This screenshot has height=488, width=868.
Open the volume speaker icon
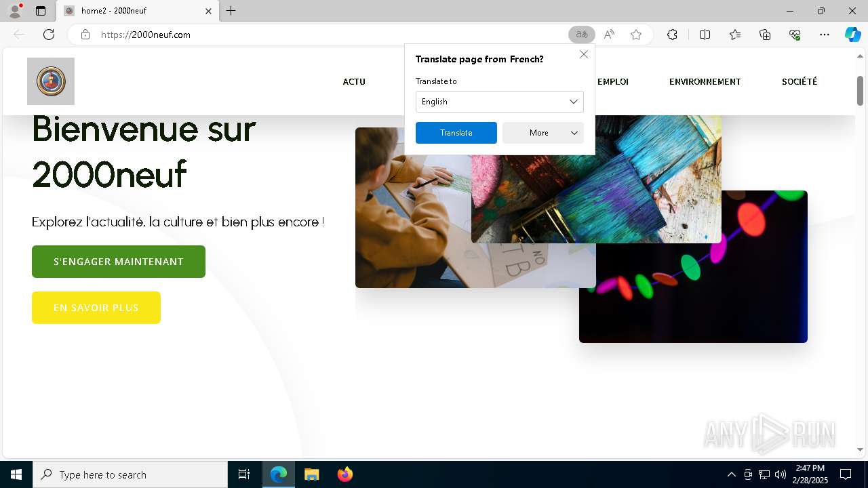tap(781, 474)
